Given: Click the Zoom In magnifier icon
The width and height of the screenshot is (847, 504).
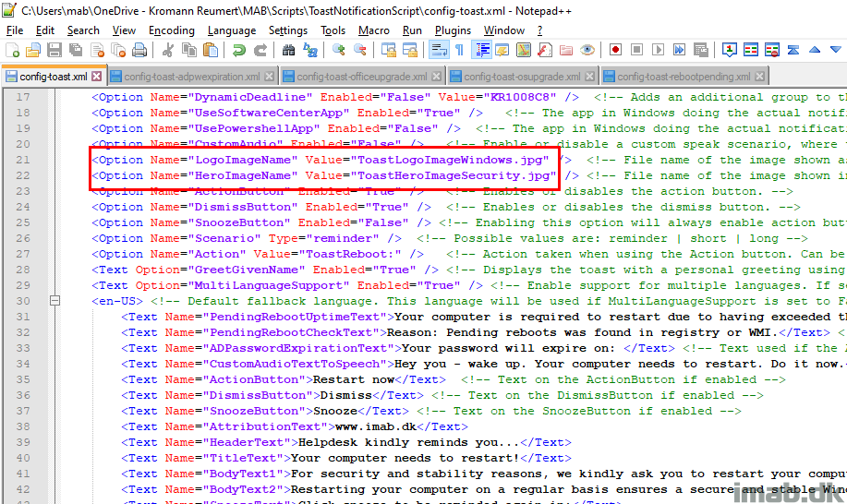Looking at the screenshot, I should [339, 50].
